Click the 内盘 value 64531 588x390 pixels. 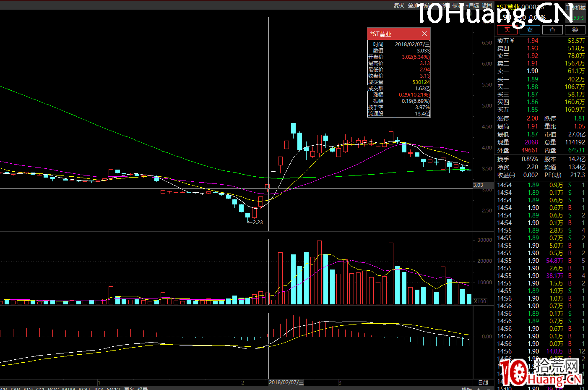tap(576, 150)
